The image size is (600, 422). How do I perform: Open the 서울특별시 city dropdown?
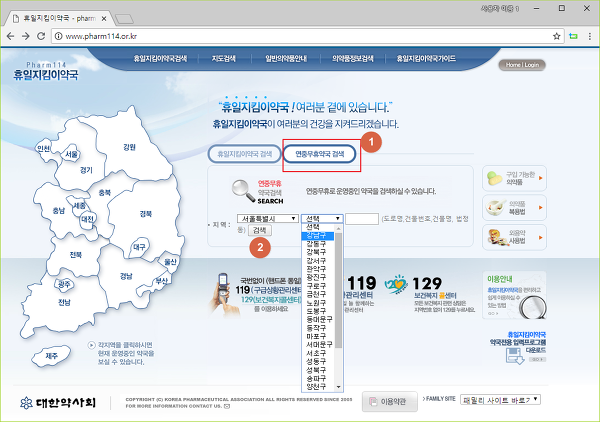pyautogui.click(x=267, y=218)
